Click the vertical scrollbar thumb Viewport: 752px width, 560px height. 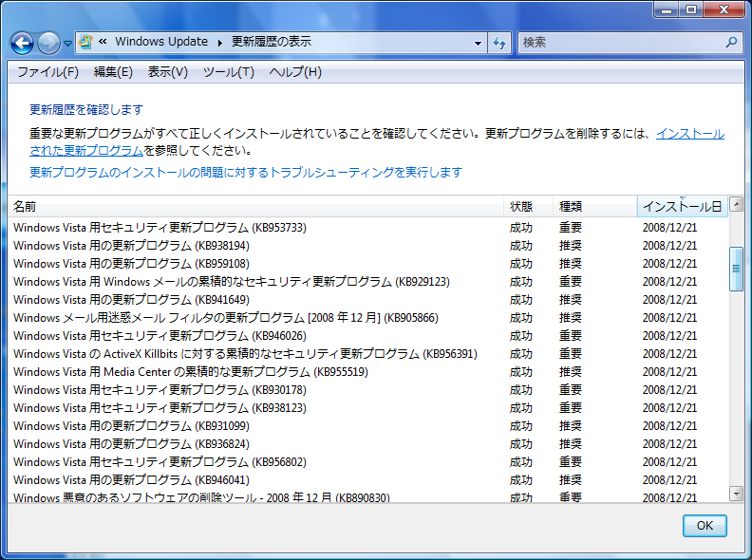pyautogui.click(x=736, y=269)
